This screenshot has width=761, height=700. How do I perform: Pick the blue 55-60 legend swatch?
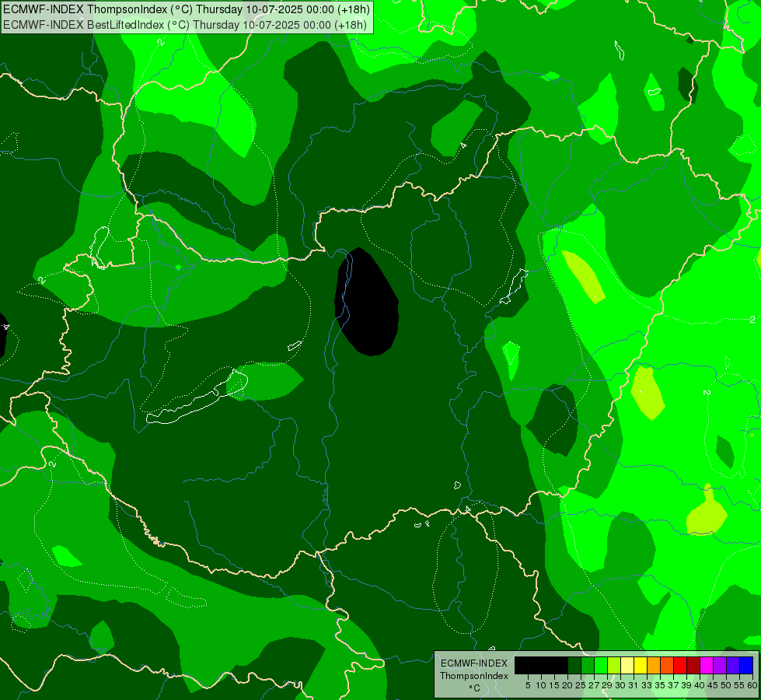[746, 665]
